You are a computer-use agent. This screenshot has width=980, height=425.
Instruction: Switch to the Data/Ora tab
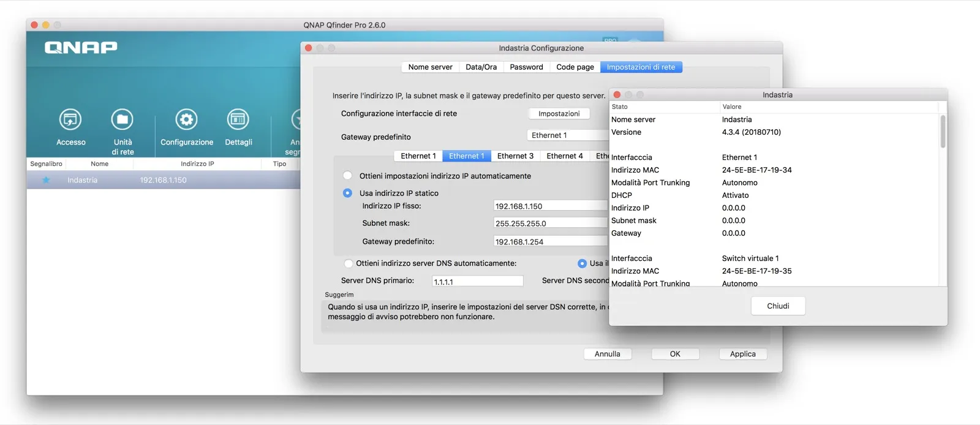pos(481,67)
